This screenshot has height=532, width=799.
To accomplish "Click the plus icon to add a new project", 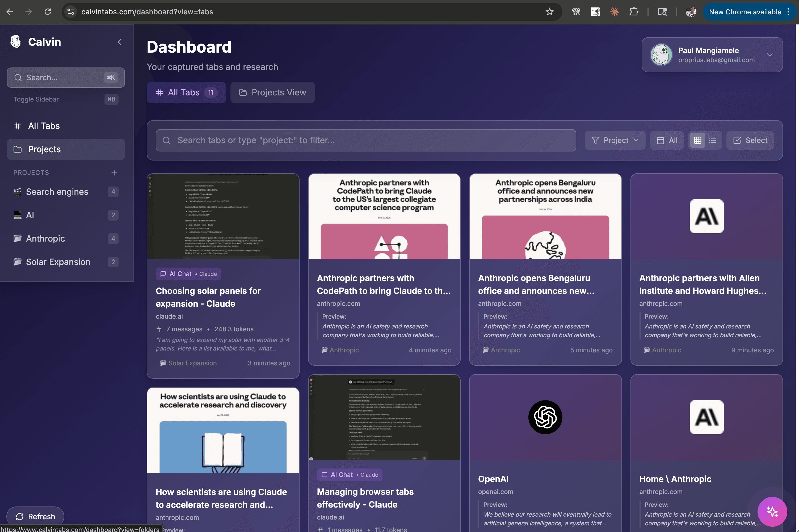I will click(x=114, y=173).
